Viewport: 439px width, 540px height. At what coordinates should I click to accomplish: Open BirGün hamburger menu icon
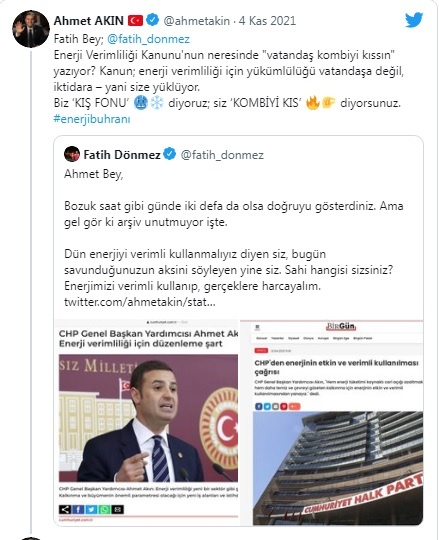tap(257, 328)
